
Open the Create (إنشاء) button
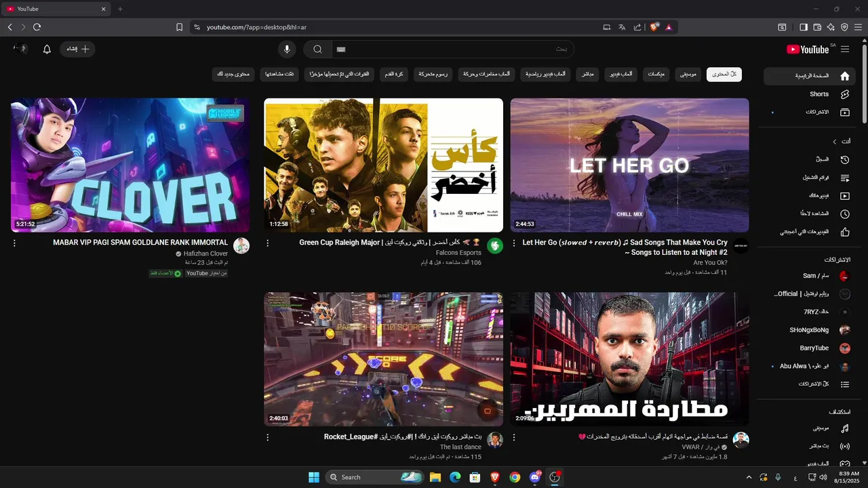78,49
